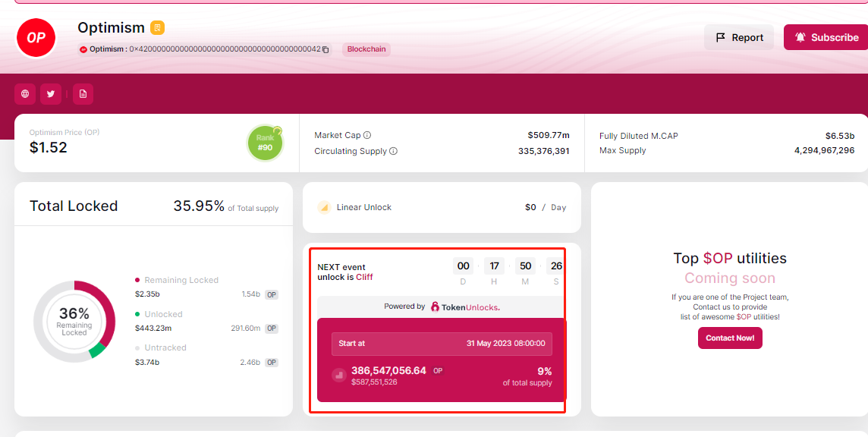Click the unlock amount icon beside 386,547,056.64

click(339, 376)
